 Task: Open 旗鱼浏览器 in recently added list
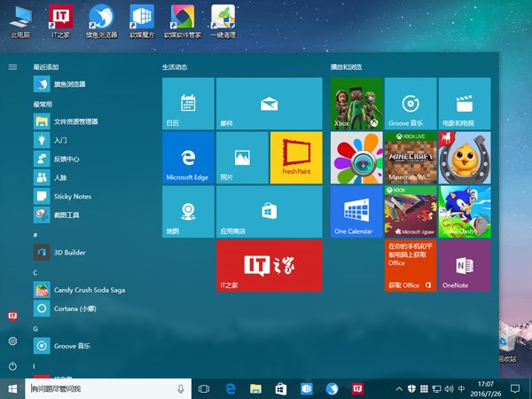[91, 84]
